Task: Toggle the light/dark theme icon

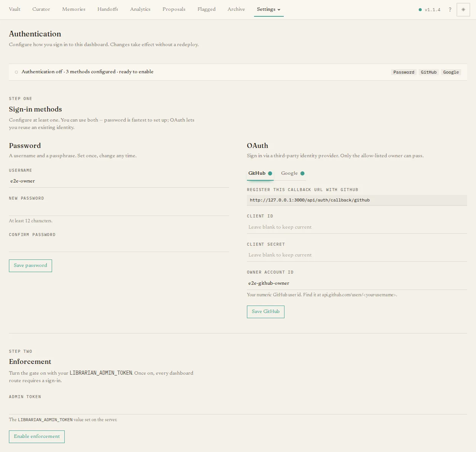Action: click(463, 10)
